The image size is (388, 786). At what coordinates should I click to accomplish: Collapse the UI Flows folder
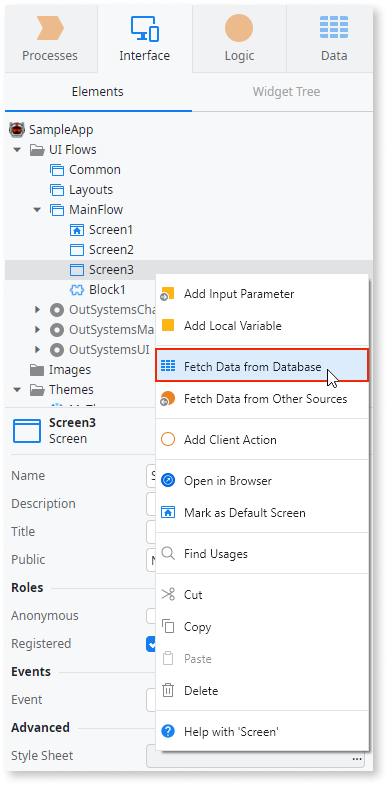[18, 150]
